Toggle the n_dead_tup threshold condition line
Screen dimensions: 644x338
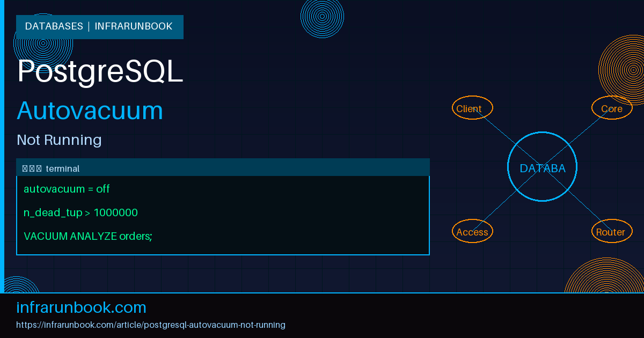pyautogui.click(x=80, y=212)
